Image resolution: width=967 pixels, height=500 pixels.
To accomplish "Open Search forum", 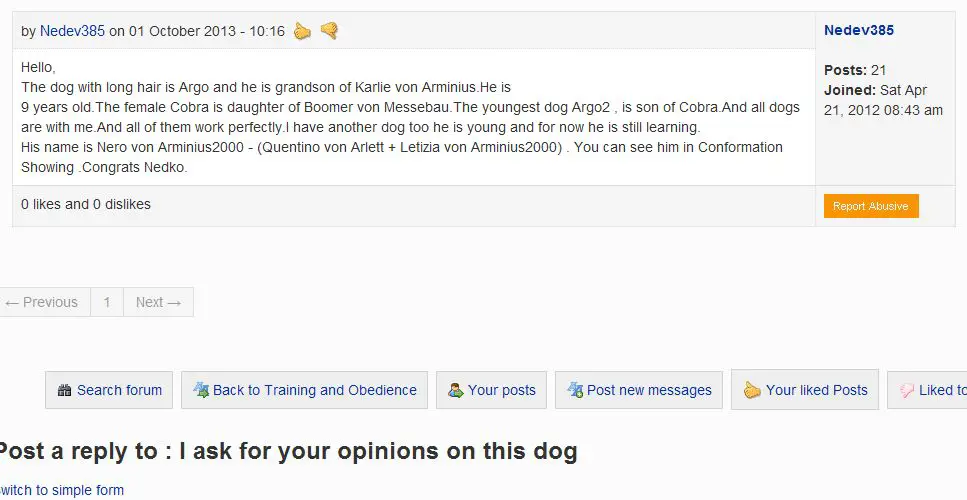I will coord(109,390).
